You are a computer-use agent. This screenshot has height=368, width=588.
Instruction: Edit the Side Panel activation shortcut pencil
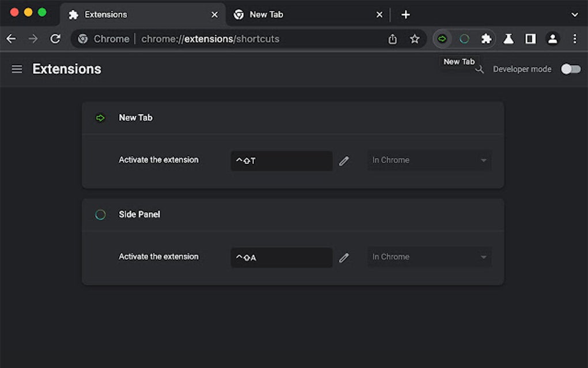[x=344, y=258]
